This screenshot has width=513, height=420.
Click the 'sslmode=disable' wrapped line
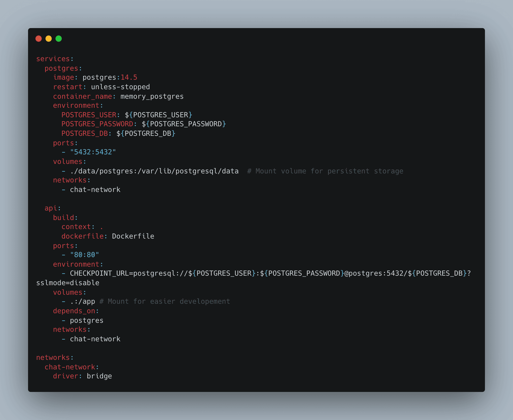(x=68, y=283)
